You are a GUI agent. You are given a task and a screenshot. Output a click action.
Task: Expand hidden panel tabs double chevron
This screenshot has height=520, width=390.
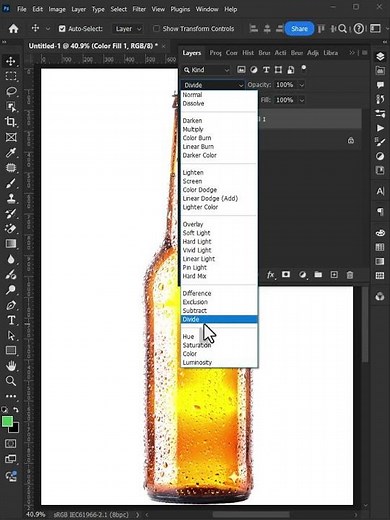352,53
